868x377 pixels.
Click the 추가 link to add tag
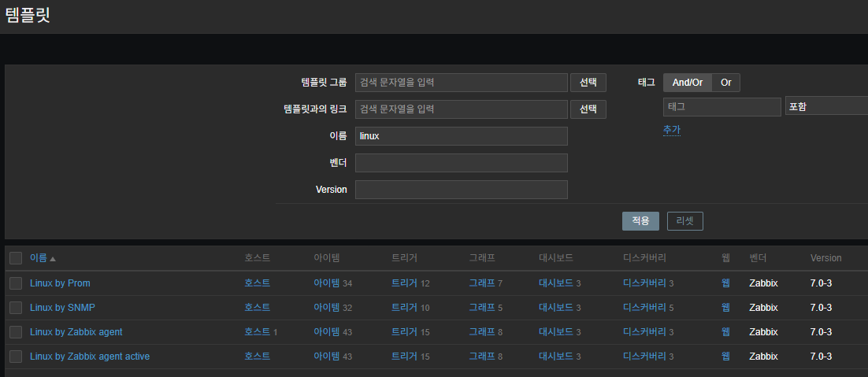click(672, 130)
